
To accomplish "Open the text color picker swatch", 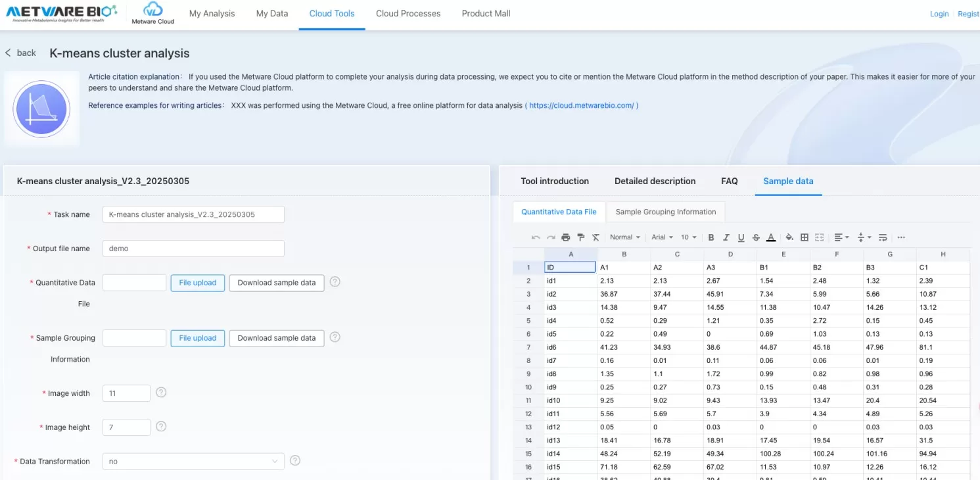I will 771,237.
